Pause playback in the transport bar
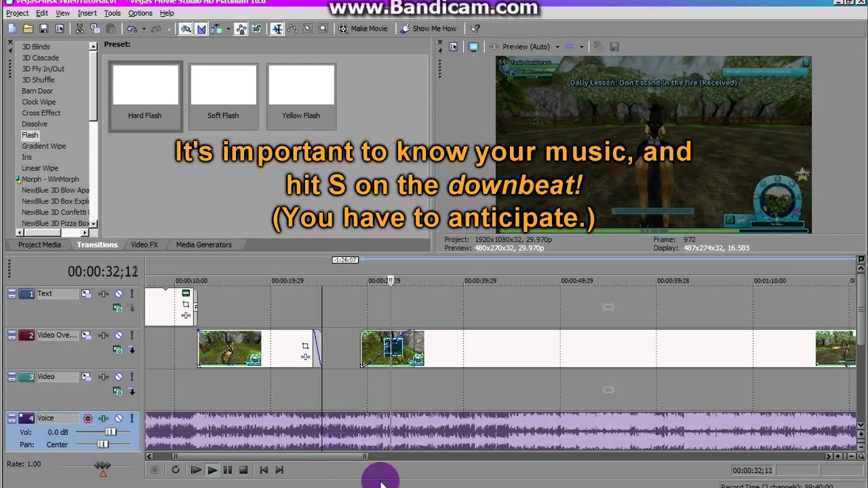This screenshot has width=868, height=488. (228, 470)
